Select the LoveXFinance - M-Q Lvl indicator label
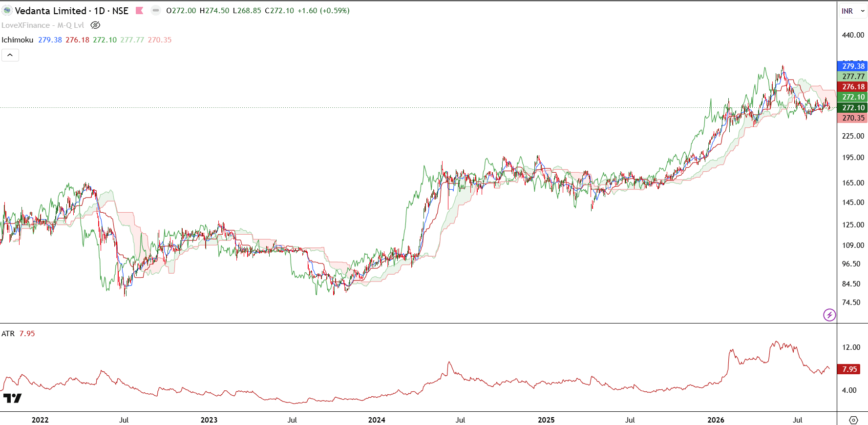The image size is (868, 425). pos(42,25)
